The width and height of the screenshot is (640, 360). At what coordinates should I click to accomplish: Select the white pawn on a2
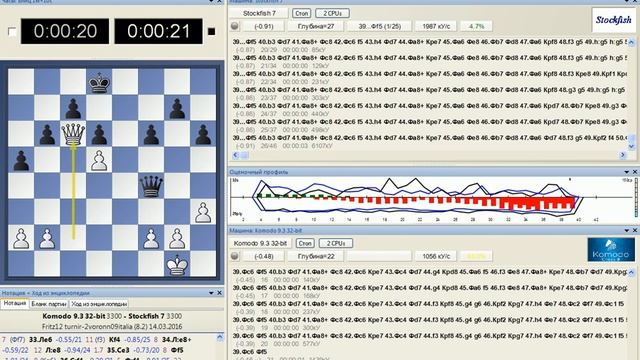click(21, 238)
